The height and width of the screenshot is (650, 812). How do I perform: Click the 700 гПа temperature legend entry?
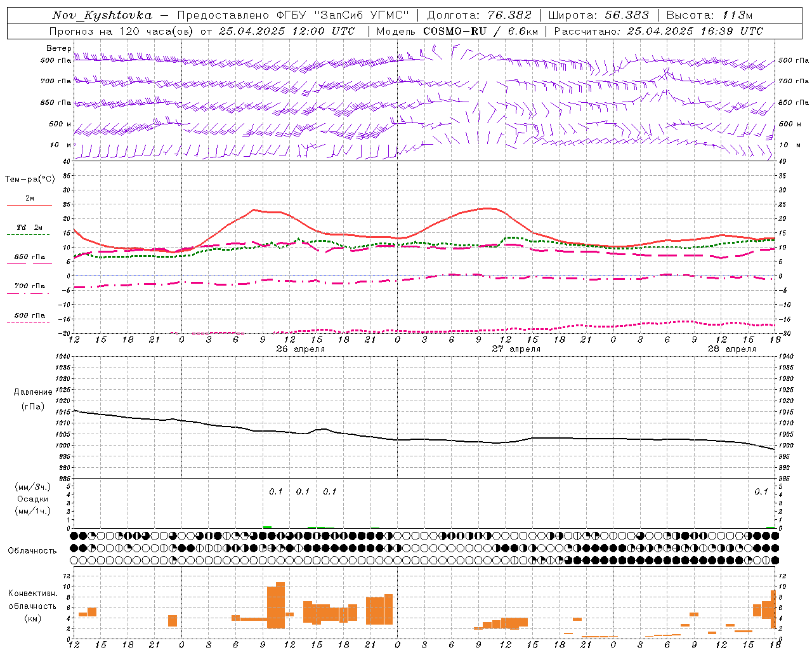[30, 286]
